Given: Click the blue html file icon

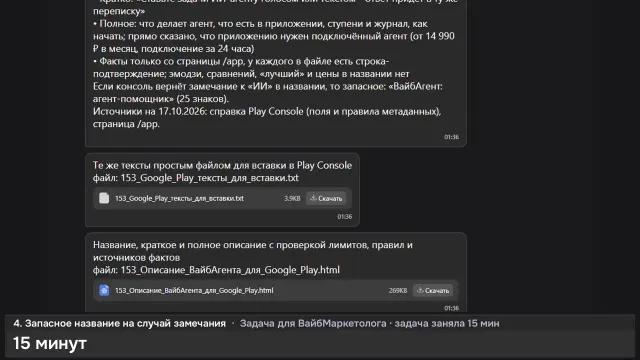Looking at the screenshot, I should (104, 290).
